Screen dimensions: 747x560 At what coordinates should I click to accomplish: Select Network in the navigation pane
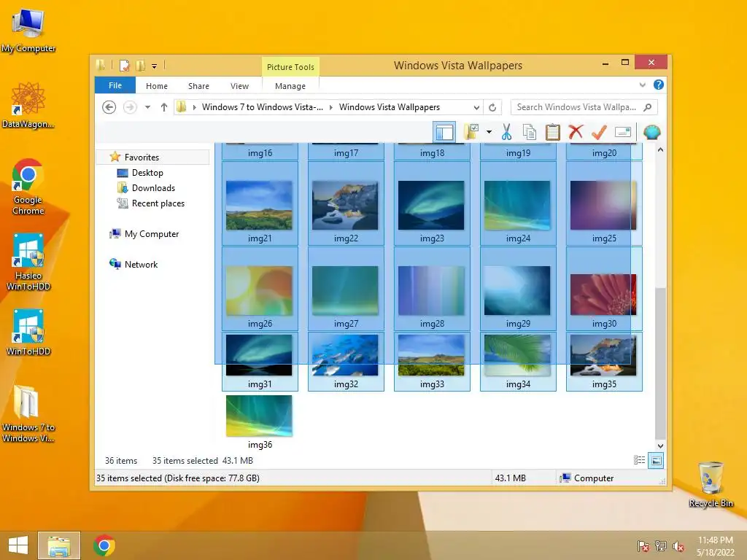141,264
